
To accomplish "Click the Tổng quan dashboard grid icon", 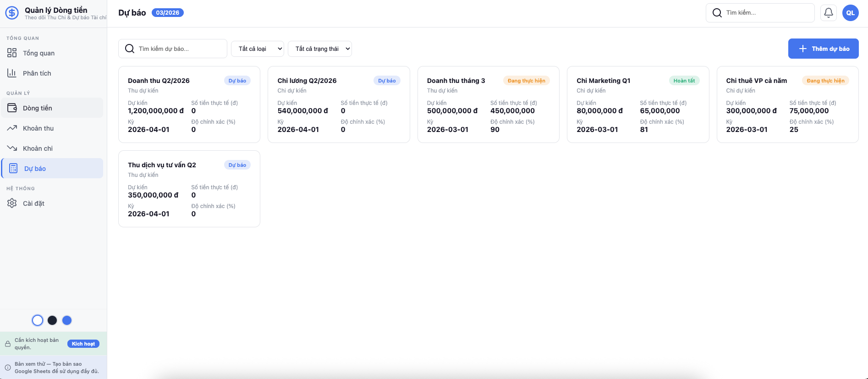I will [x=12, y=53].
